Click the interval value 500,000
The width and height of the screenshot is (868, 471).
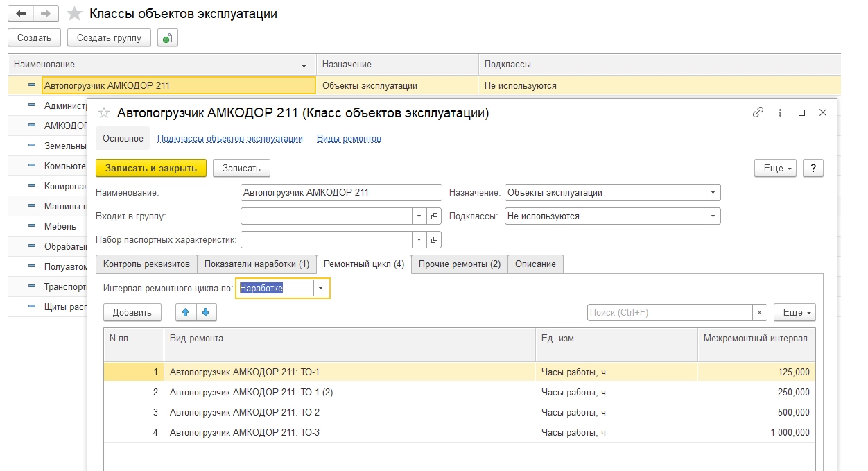[794, 413]
